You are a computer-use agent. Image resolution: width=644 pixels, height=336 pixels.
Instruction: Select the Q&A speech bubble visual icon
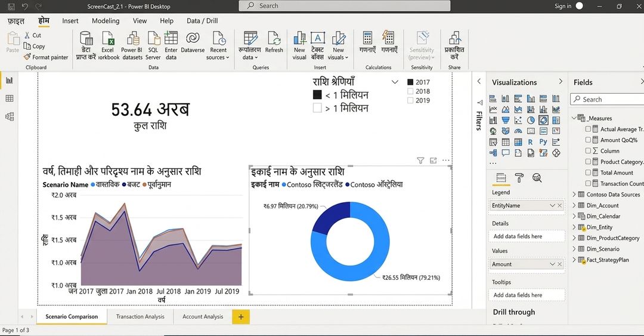tap(506, 153)
